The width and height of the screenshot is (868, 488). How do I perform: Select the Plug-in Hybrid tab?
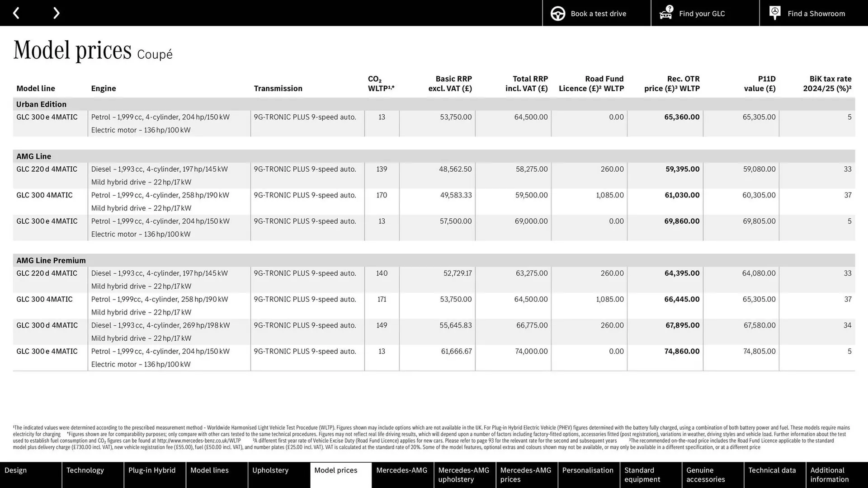pyautogui.click(x=152, y=470)
